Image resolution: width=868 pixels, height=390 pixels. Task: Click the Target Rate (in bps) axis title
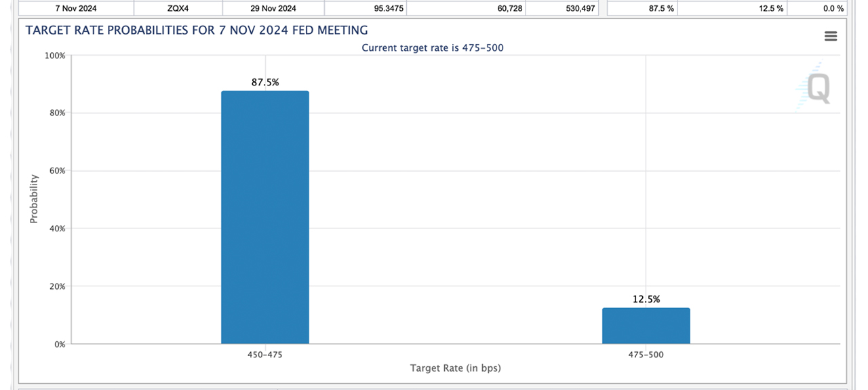[455, 368]
